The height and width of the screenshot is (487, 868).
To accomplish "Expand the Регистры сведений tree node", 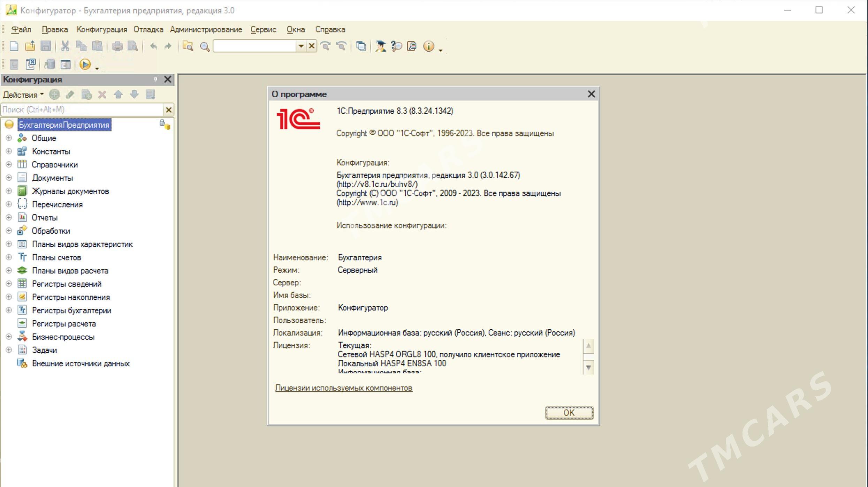I will 9,284.
